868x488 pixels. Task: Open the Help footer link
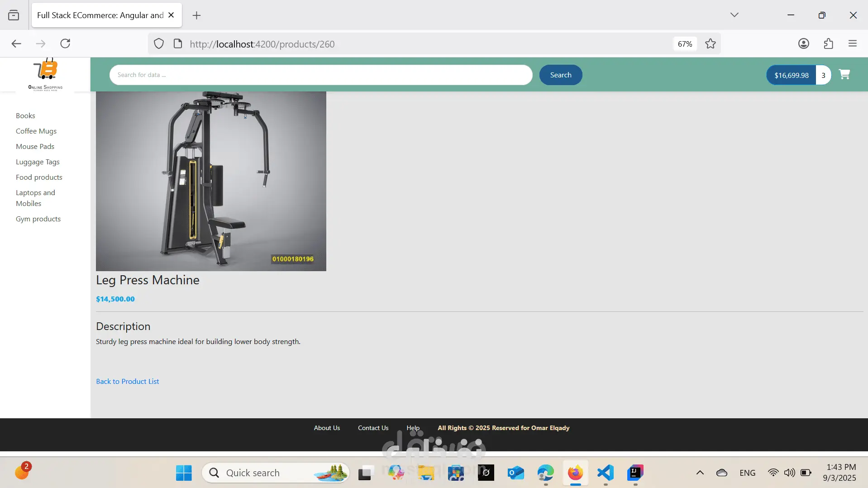[x=413, y=428]
